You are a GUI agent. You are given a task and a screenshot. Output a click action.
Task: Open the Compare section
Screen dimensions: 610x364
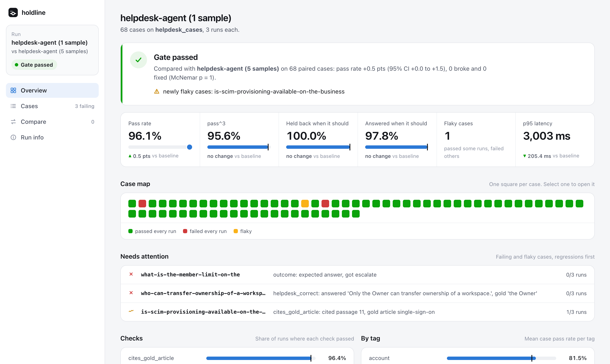[52, 122]
